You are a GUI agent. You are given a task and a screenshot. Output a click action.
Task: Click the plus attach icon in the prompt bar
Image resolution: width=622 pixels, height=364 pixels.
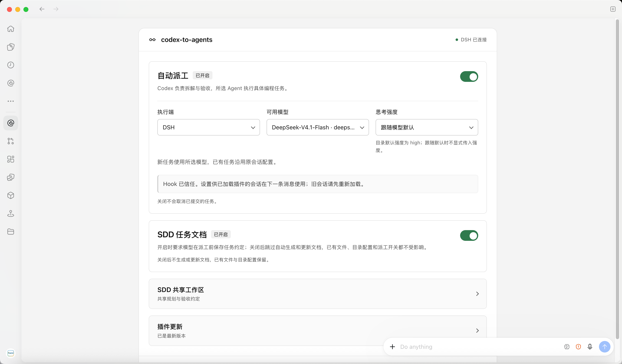392,347
